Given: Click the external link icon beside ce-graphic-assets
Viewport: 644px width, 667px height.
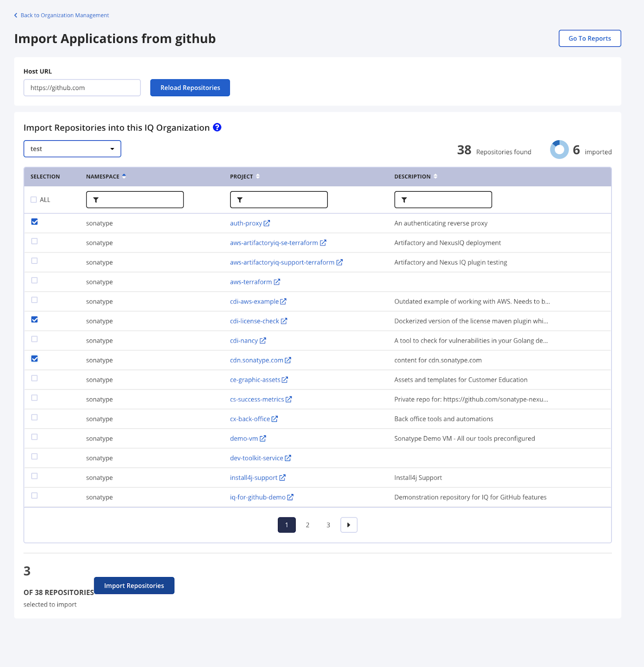Looking at the screenshot, I should click(285, 380).
